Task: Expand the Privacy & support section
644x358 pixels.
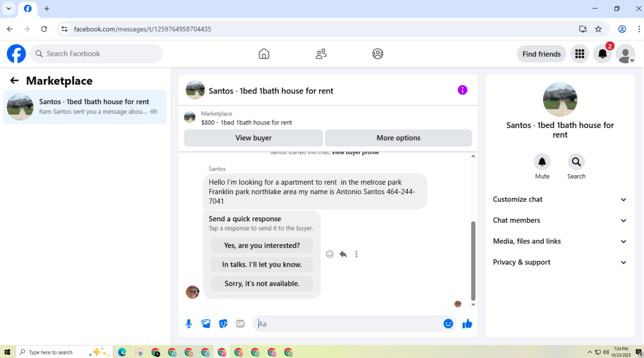Action: pyautogui.click(x=560, y=262)
